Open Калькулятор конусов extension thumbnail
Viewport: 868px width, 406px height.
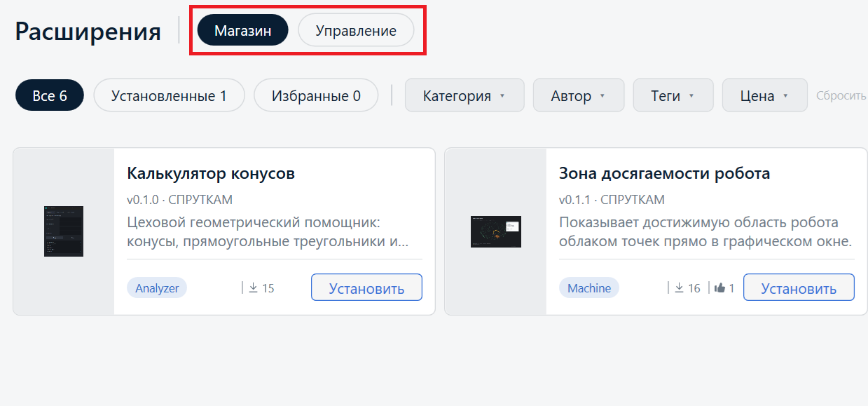[x=64, y=231]
